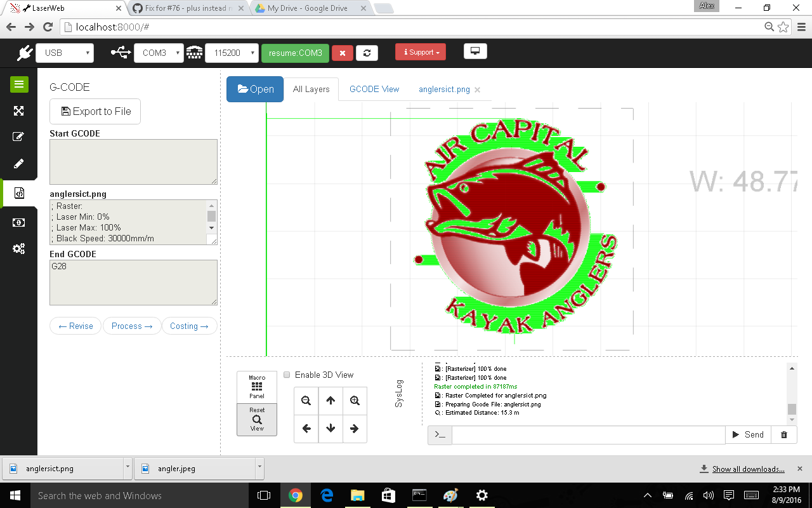
Task: Open the 115200 baud rate dropdown
Action: click(x=232, y=53)
